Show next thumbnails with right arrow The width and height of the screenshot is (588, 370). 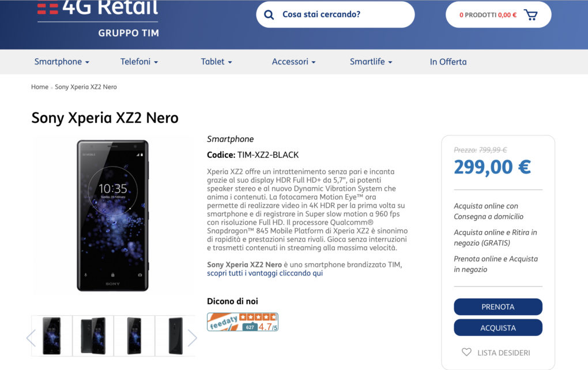(192, 337)
